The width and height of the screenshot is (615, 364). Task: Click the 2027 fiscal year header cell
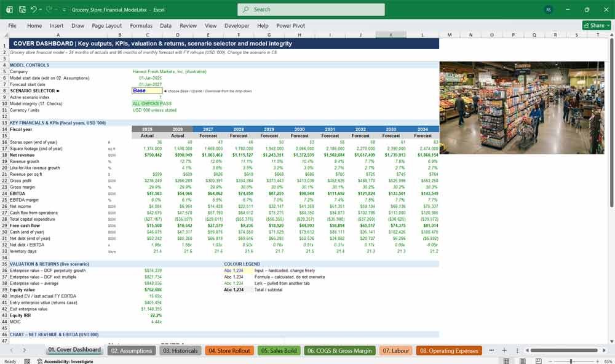[208, 129]
